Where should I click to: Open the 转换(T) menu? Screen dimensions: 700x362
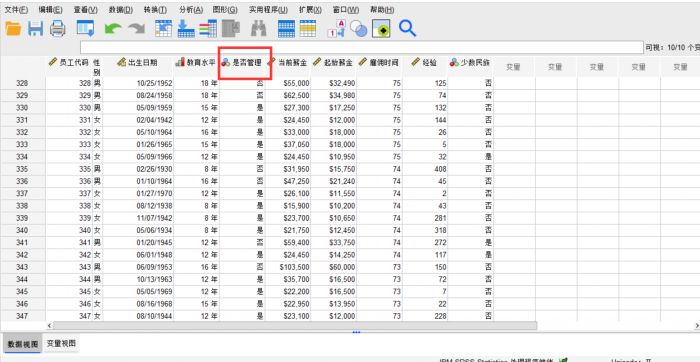tap(155, 9)
